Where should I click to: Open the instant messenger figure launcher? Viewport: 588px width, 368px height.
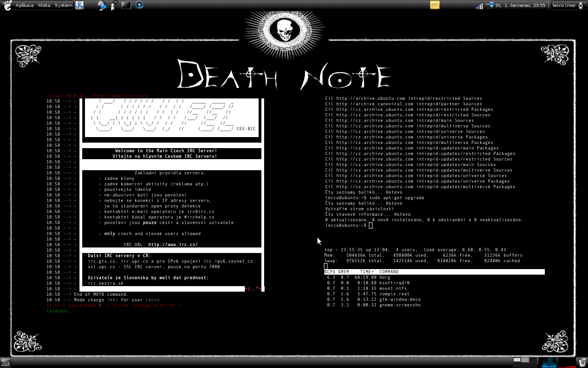(113, 6)
